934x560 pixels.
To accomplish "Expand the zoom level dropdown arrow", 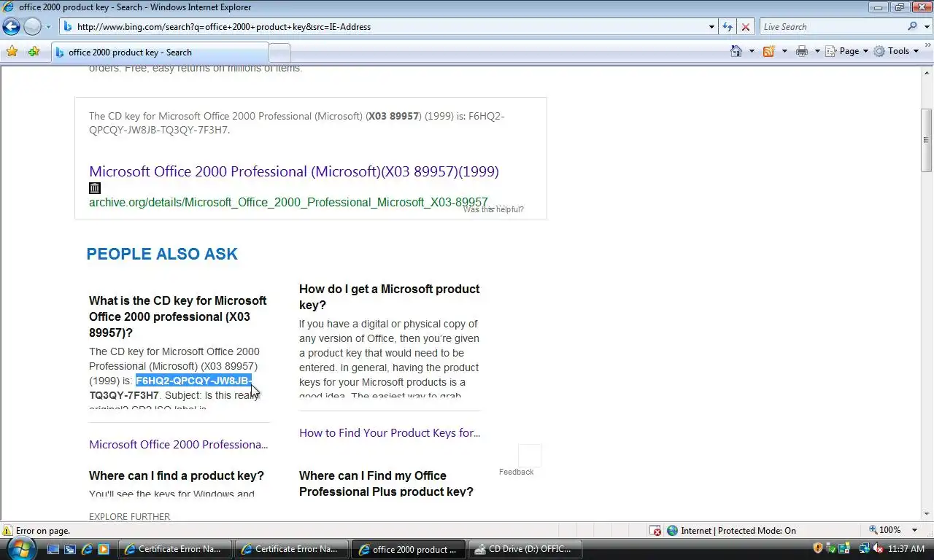I will (x=916, y=530).
